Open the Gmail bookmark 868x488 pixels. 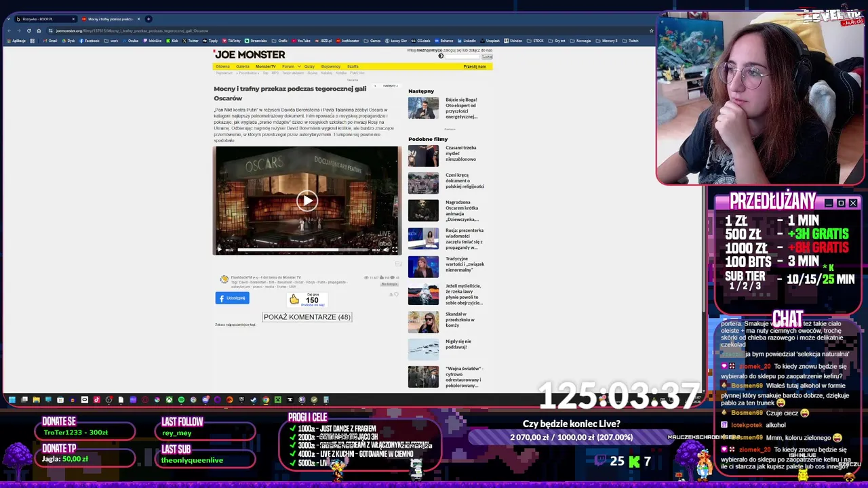coord(50,41)
